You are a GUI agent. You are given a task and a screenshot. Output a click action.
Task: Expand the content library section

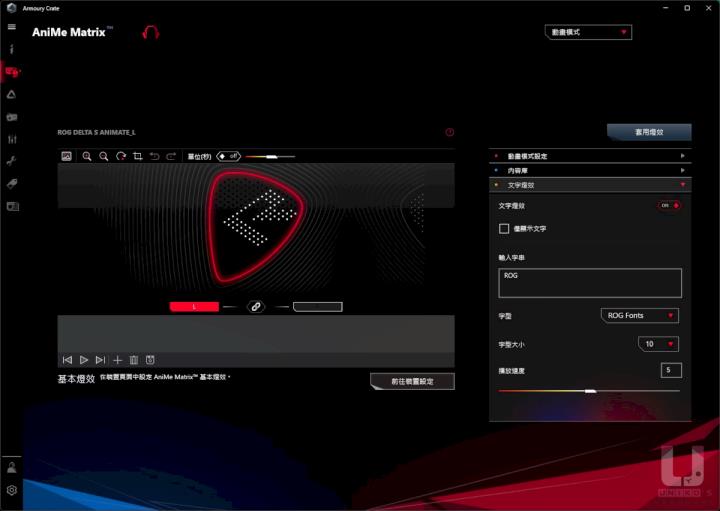click(x=590, y=170)
